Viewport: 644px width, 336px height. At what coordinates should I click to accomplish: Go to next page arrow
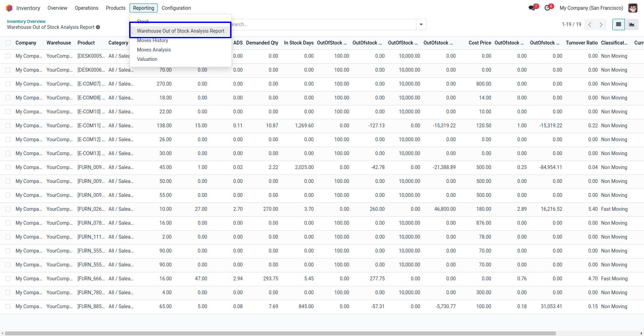click(x=601, y=24)
